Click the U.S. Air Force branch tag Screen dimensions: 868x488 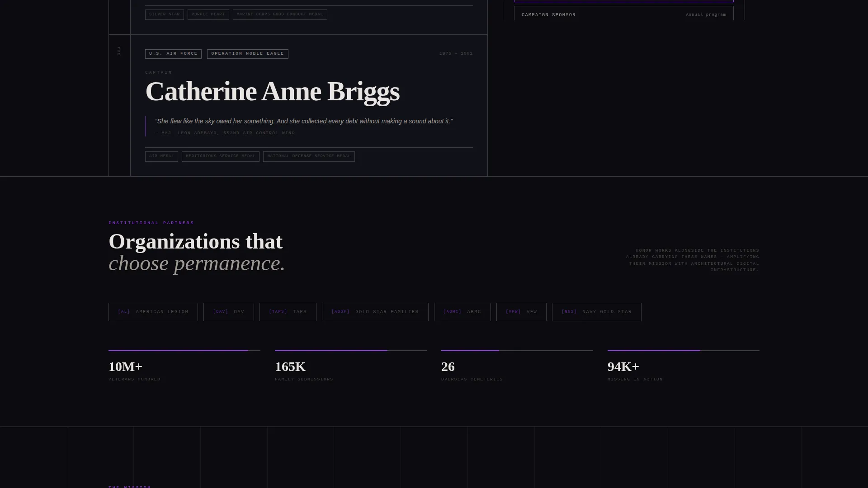click(173, 54)
